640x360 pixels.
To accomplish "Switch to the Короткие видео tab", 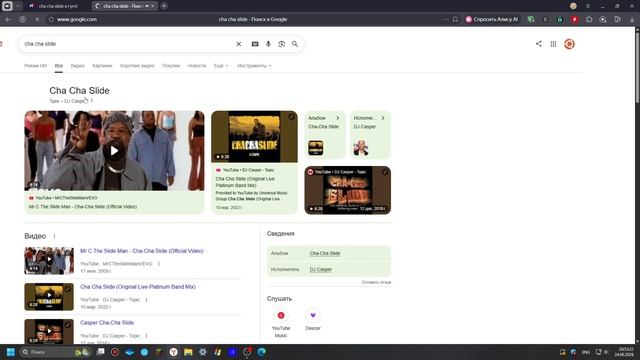I will click(137, 66).
